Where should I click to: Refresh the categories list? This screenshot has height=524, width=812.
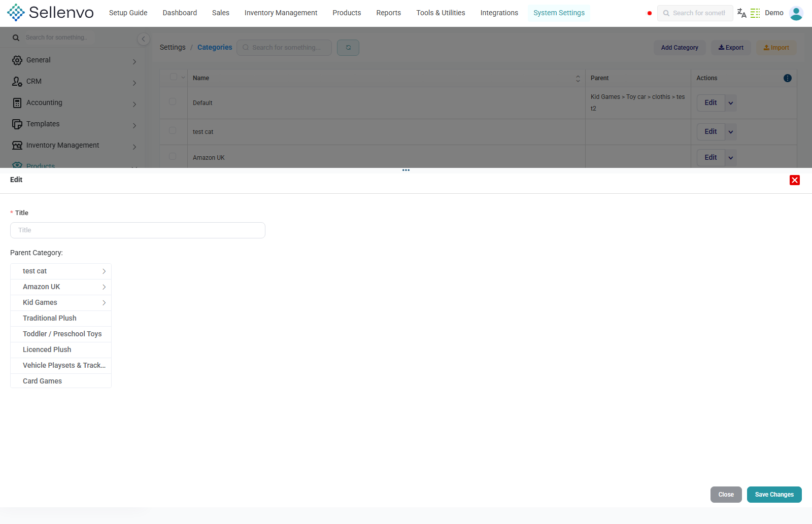pyautogui.click(x=348, y=48)
